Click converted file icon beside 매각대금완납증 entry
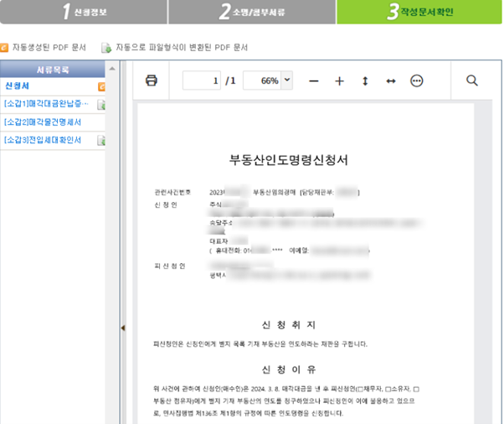Image resolution: width=504 pixels, height=424 pixels. 101,105
